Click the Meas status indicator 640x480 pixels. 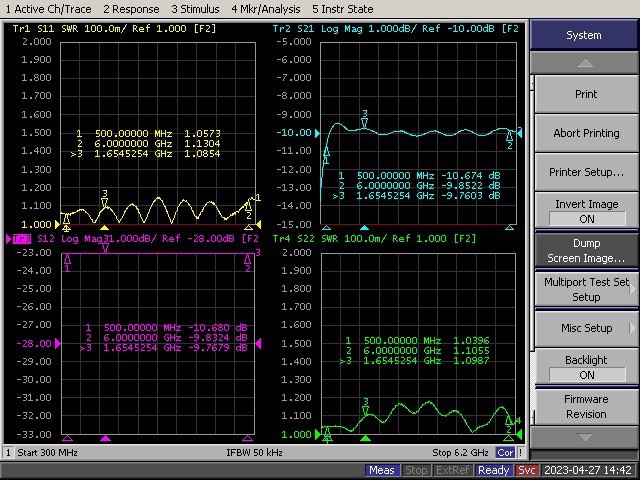pos(382,470)
